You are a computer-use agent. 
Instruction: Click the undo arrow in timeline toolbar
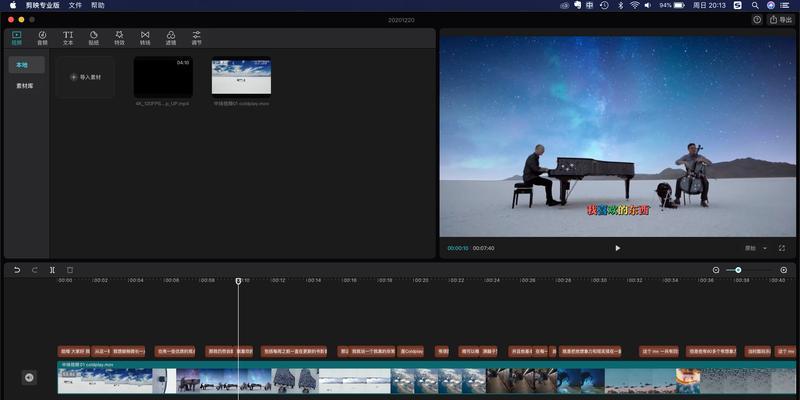(17, 270)
